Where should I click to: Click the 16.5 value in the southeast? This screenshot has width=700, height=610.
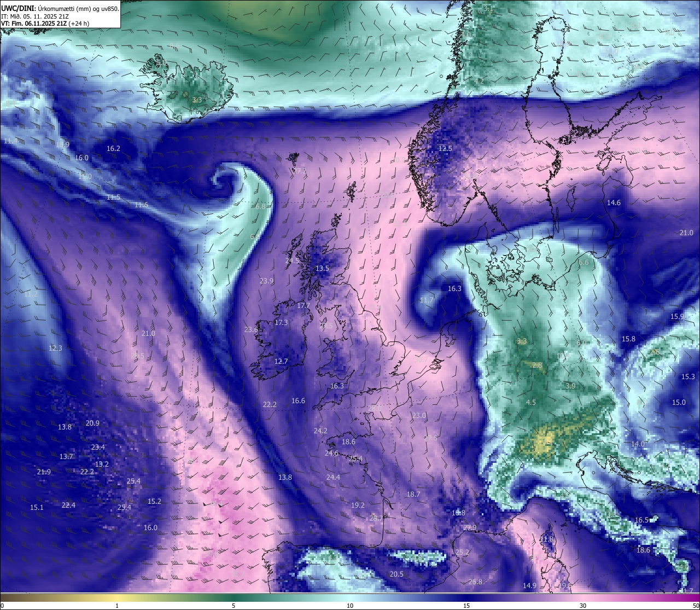coord(641,520)
